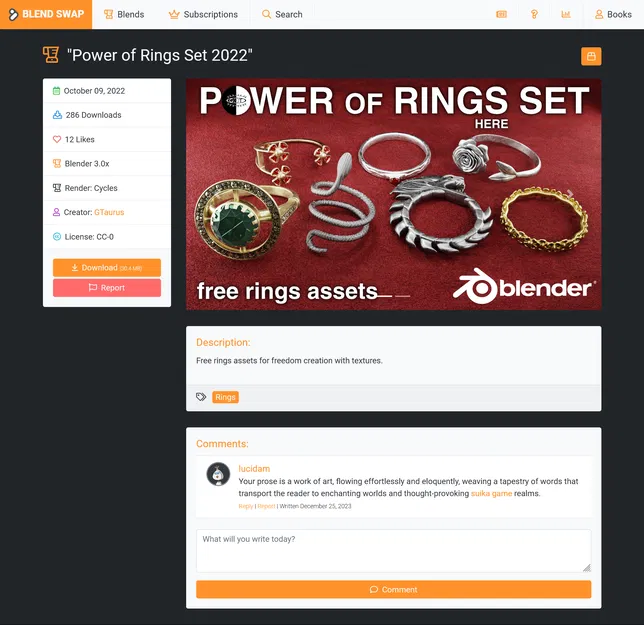The height and width of the screenshot is (625, 644).
Task: Click the heart icon next to 12 Likes
Action: tap(57, 139)
